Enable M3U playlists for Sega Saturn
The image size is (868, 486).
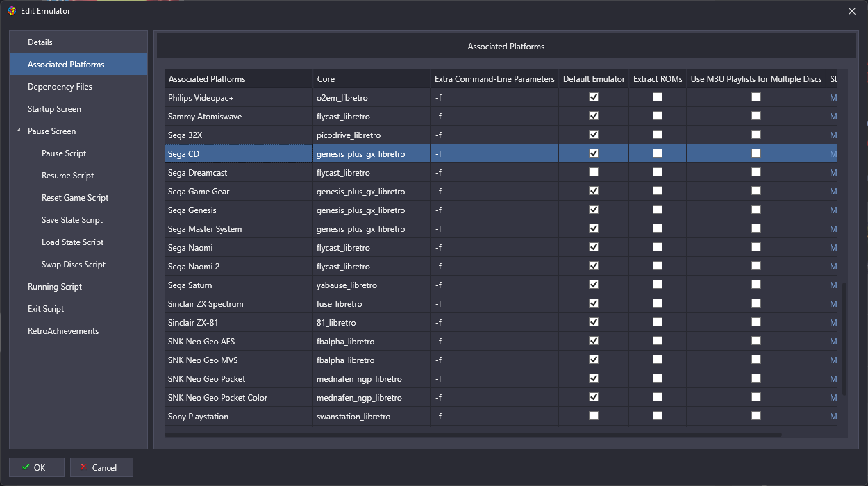[x=756, y=285]
